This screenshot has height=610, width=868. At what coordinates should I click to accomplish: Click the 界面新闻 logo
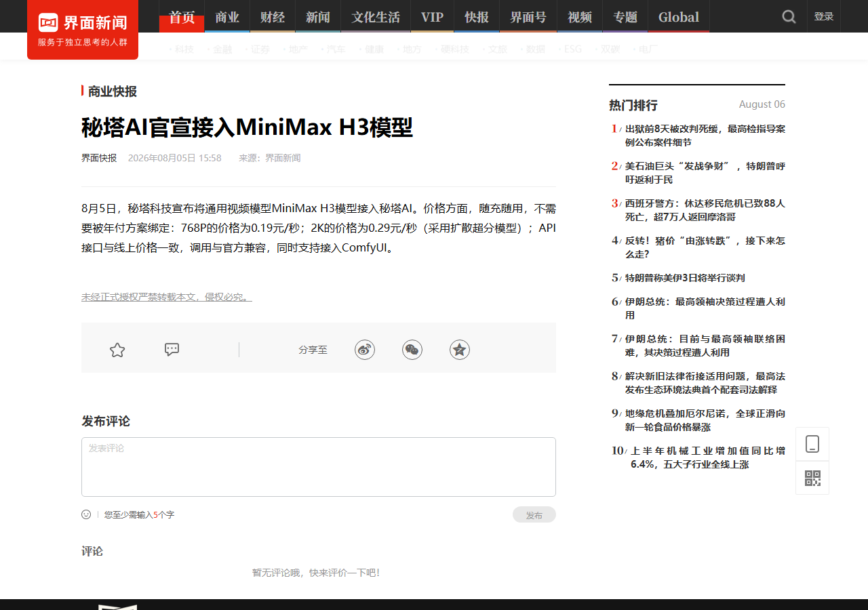tap(83, 29)
